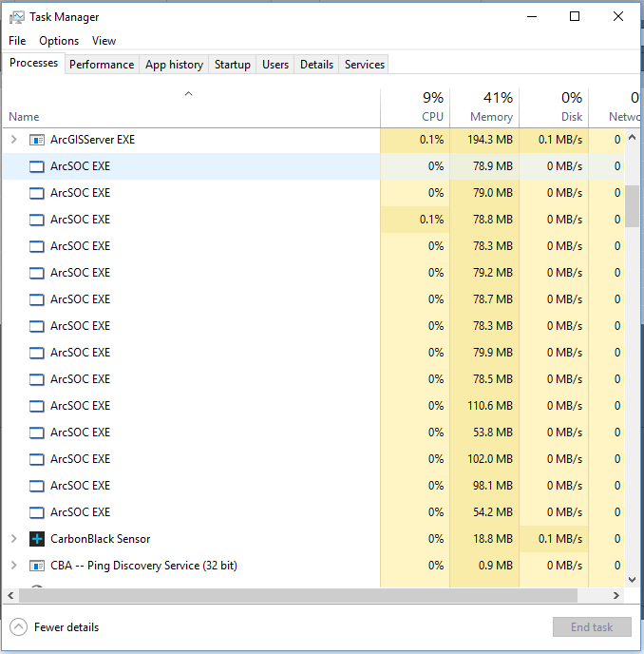Click the 54.2 MB memory cell
644x654 pixels.
pos(484,512)
